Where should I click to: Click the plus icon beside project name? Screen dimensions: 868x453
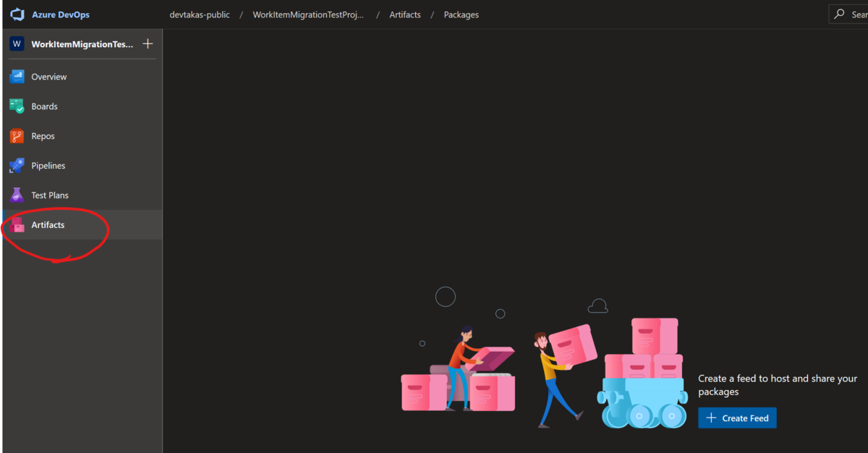[148, 44]
